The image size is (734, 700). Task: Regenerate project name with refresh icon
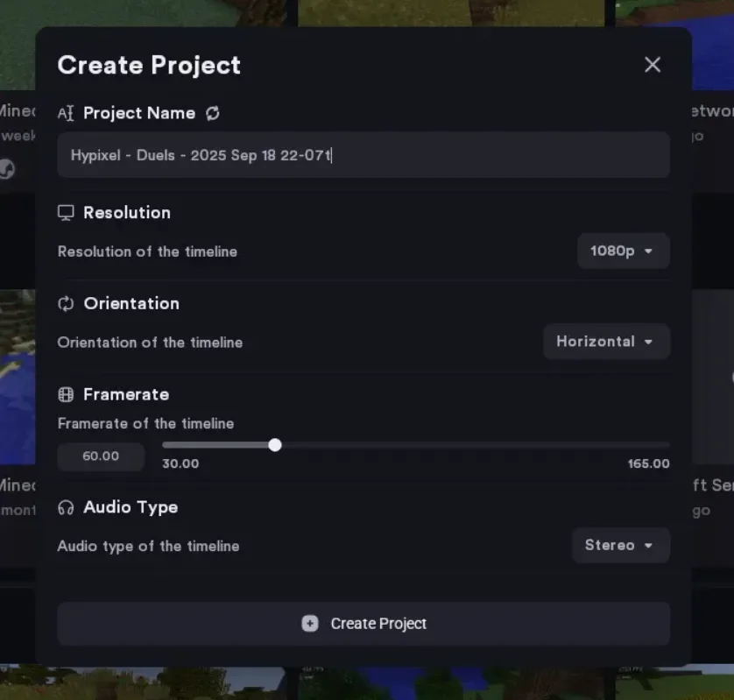213,113
